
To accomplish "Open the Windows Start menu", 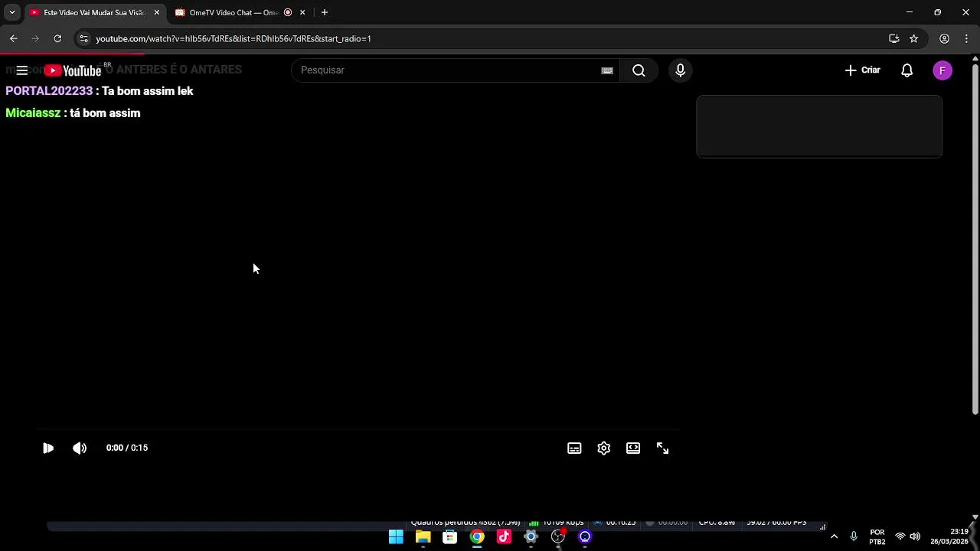I will pos(396,536).
